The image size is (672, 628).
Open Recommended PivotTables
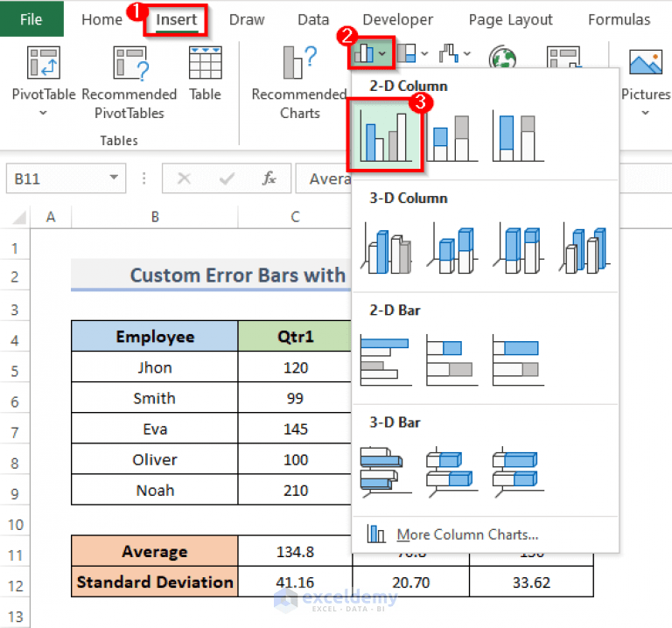pyautogui.click(x=129, y=84)
